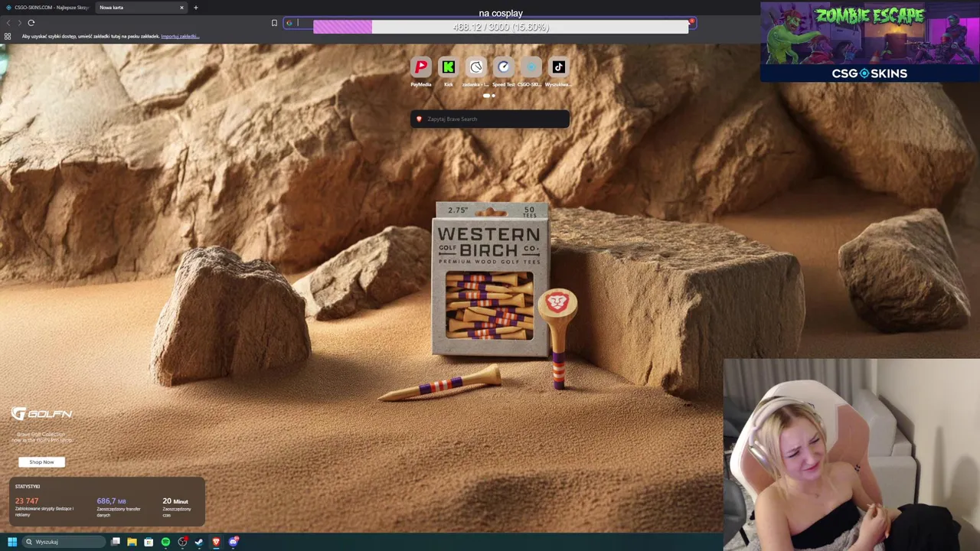Click the Importuj zakładki link
Image resolution: width=980 pixels, height=551 pixels.
tap(180, 36)
